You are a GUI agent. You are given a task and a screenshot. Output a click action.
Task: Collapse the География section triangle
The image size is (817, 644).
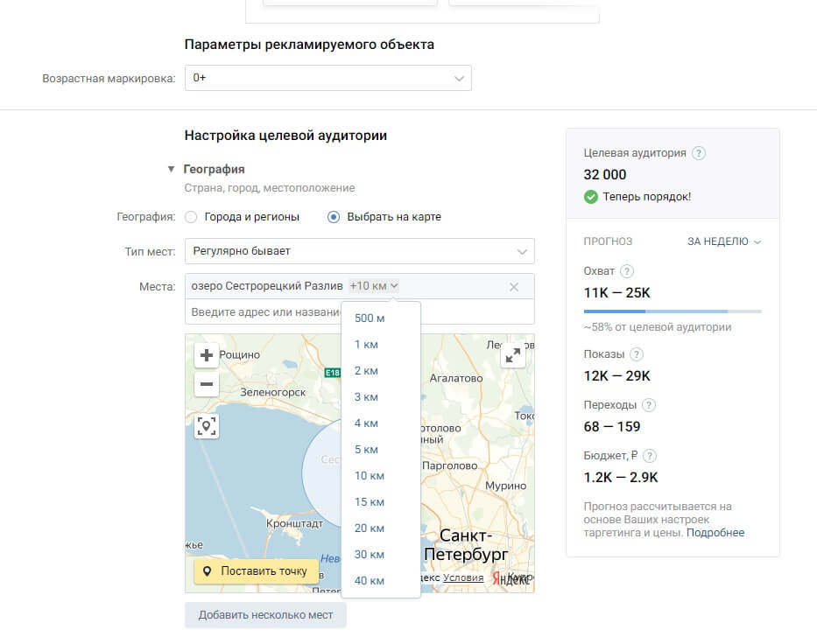(171, 169)
